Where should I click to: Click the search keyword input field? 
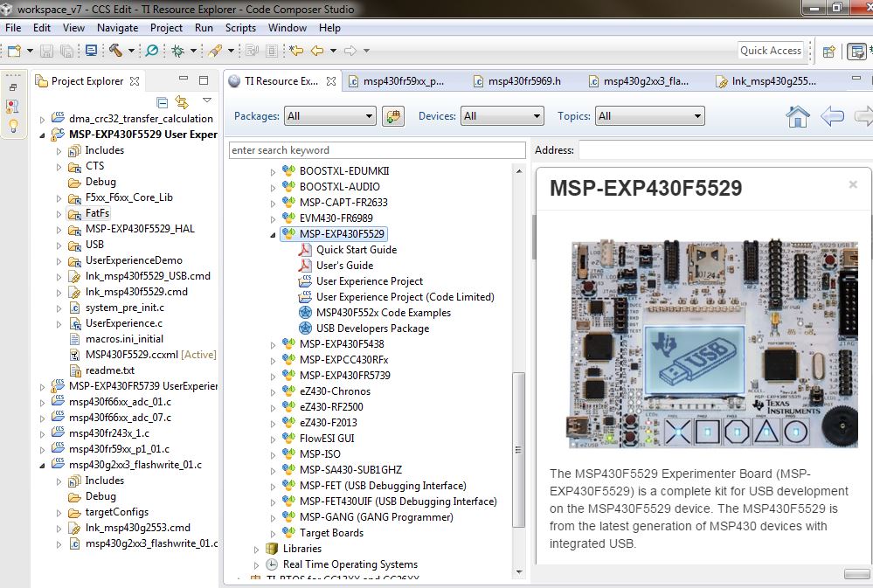click(x=377, y=150)
